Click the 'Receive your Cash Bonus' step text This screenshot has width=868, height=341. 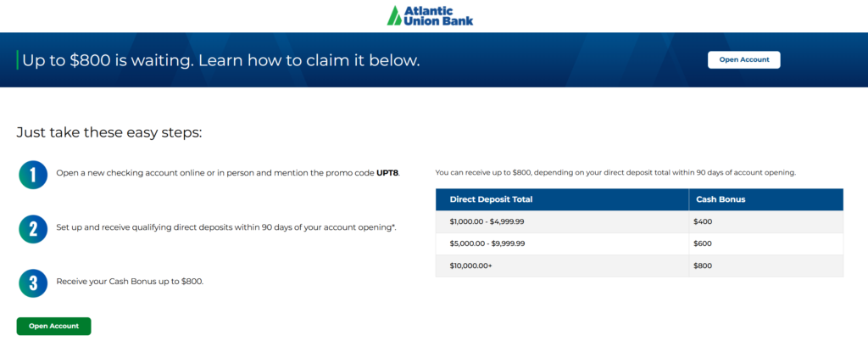click(x=130, y=282)
